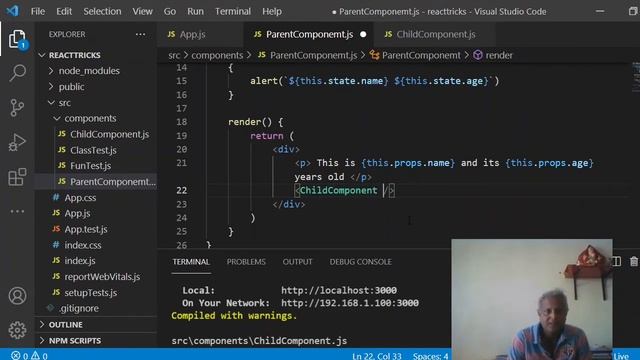Click the VS Code logo icon
The image size is (640, 360).
[12, 11]
